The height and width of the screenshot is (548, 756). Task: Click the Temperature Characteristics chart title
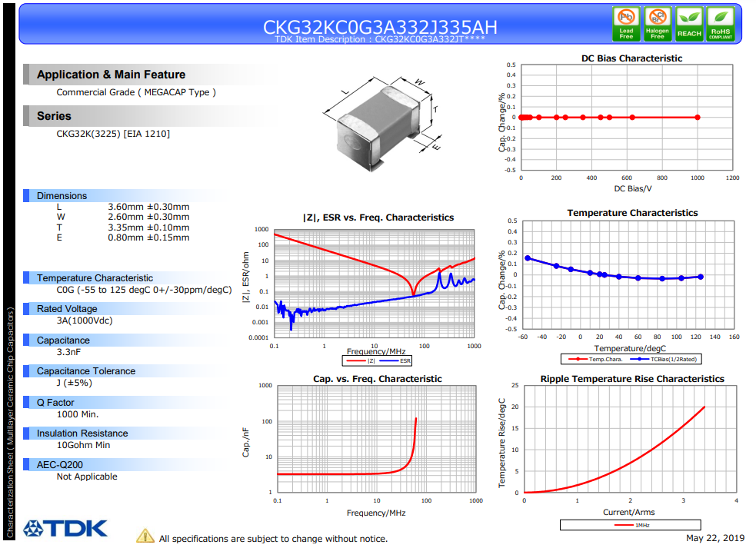click(x=632, y=213)
